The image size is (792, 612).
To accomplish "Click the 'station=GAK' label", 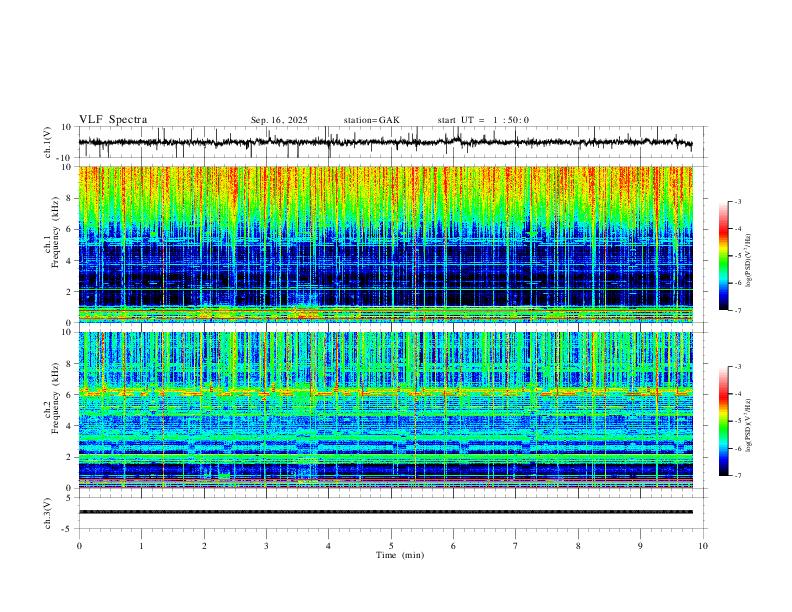I will coord(371,120).
